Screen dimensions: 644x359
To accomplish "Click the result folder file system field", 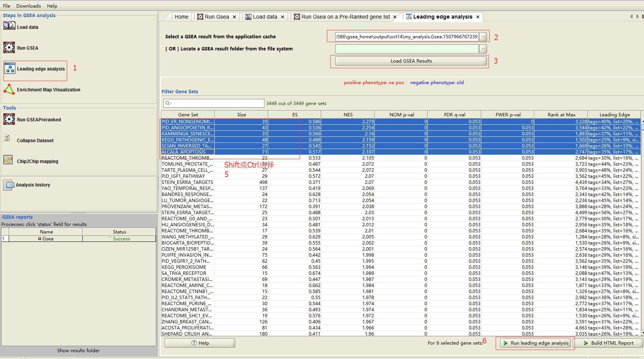I will tap(407, 49).
